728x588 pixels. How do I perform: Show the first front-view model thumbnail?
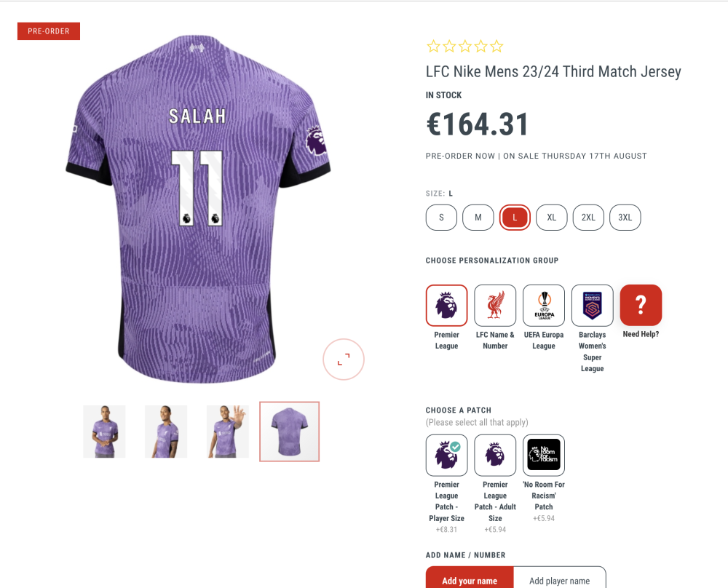pyautogui.click(x=104, y=432)
